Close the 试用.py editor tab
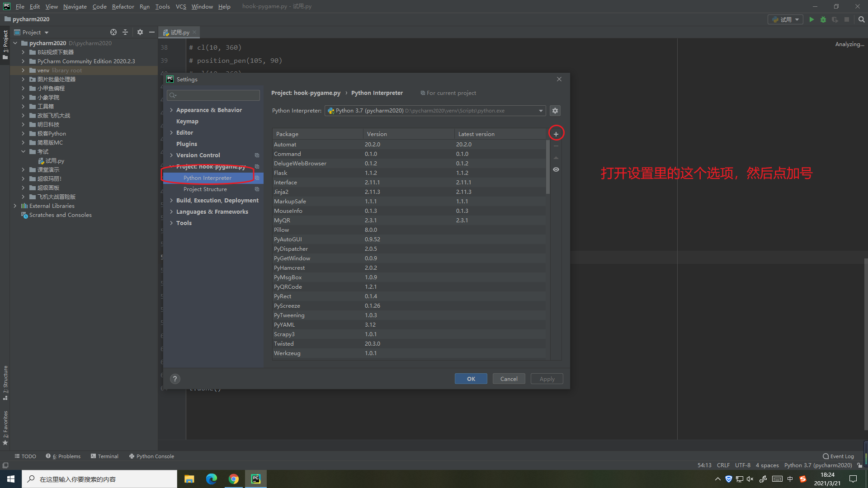This screenshot has width=868, height=488. 194,32
